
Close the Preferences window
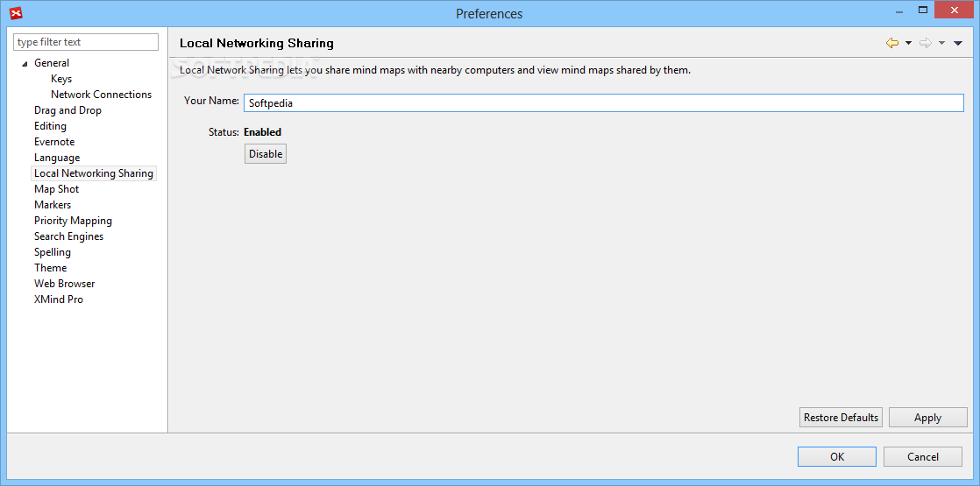[954, 10]
